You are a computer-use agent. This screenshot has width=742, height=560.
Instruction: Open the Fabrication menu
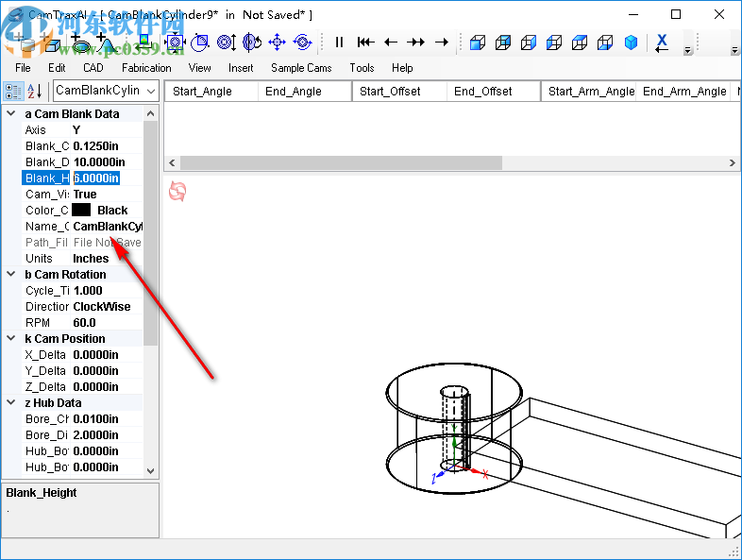point(146,68)
